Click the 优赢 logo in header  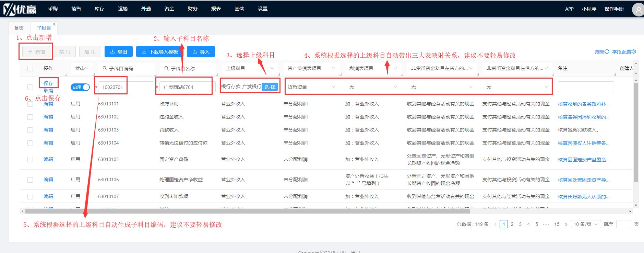(20, 9)
